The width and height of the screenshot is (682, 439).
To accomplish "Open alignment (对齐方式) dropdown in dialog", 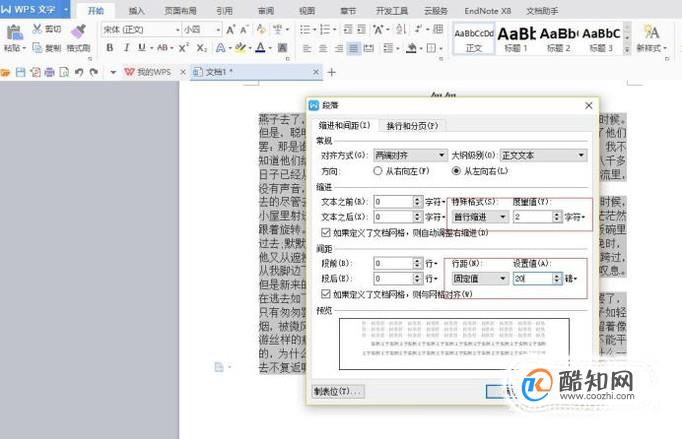I will (410, 155).
